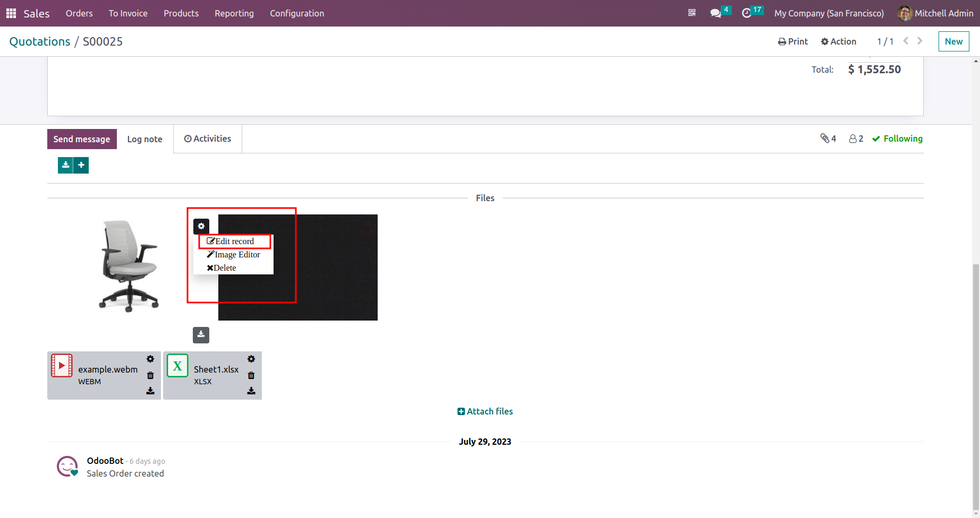Open the apps grid menu icon

(11, 13)
